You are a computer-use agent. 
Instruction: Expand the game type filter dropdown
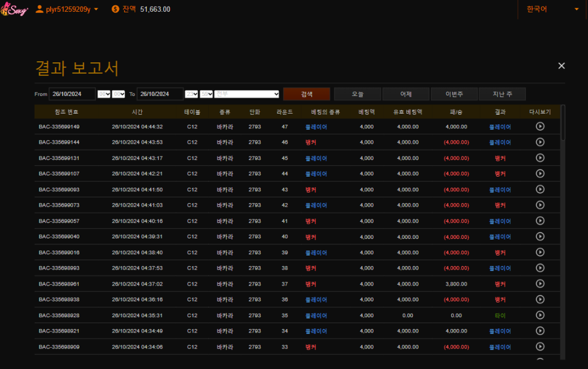tap(247, 94)
